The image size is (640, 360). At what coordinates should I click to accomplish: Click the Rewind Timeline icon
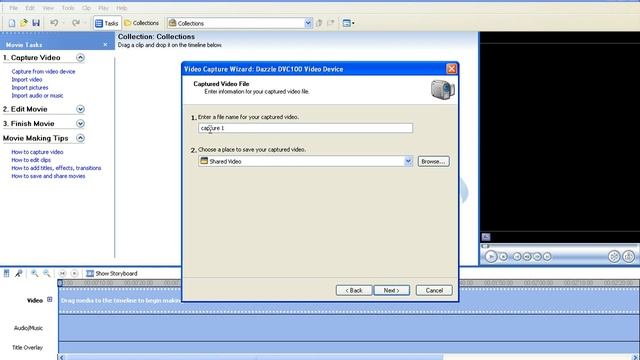[x=62, y=273]
